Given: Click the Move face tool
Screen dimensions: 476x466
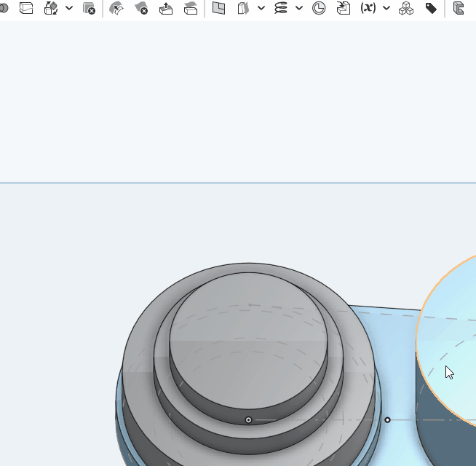Looking at the screenshot, I should 166,9.
